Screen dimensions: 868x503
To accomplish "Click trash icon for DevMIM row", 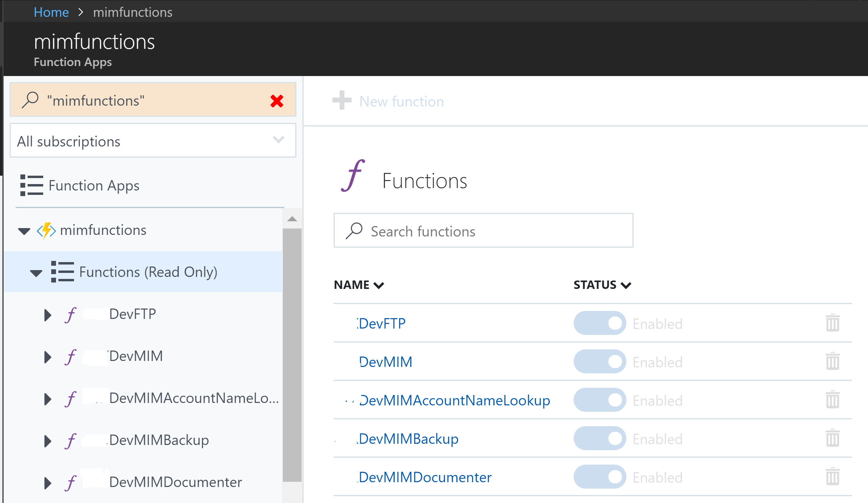I will click(832, 361).
